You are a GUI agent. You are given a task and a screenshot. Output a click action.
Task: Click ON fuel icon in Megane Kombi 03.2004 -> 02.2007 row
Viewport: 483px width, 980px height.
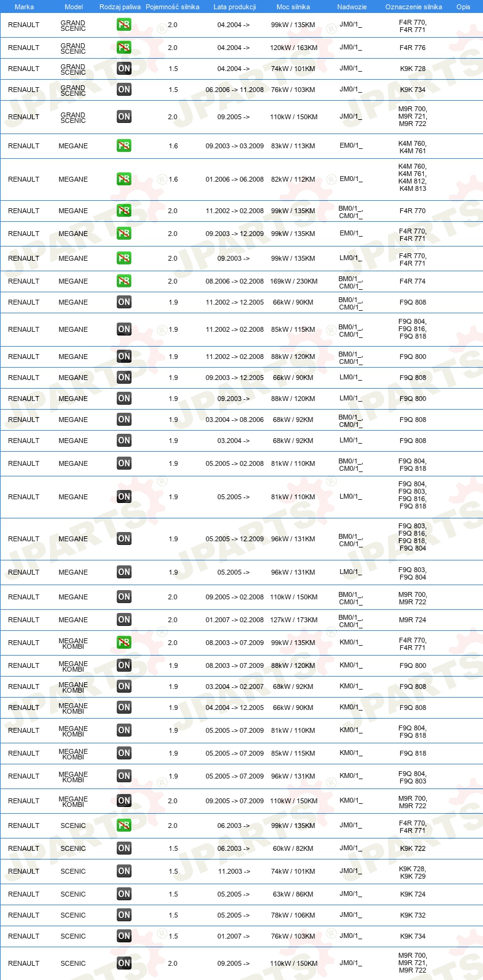coord(124,686)
